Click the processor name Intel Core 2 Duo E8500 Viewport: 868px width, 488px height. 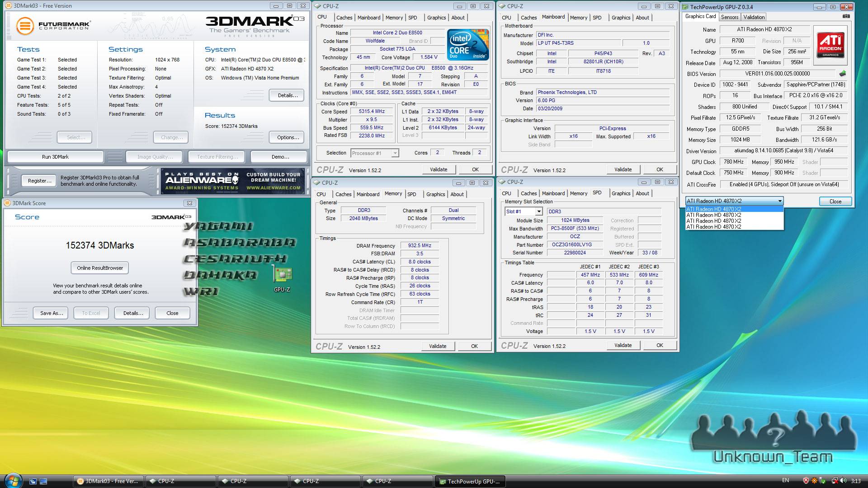click(x=397, y=33)
